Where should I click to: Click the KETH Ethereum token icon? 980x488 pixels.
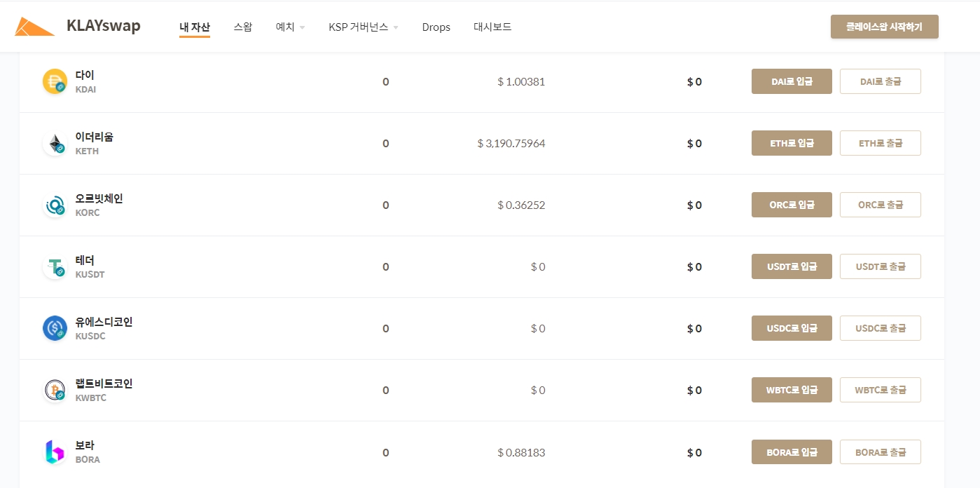55,143
